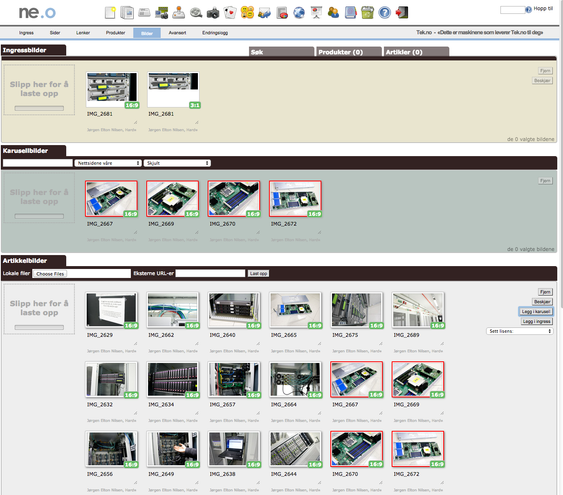563x495 pixels.
Task: Click the 3:1 badge on ingress IMG_2681
Action: click(x=195, y=105)
